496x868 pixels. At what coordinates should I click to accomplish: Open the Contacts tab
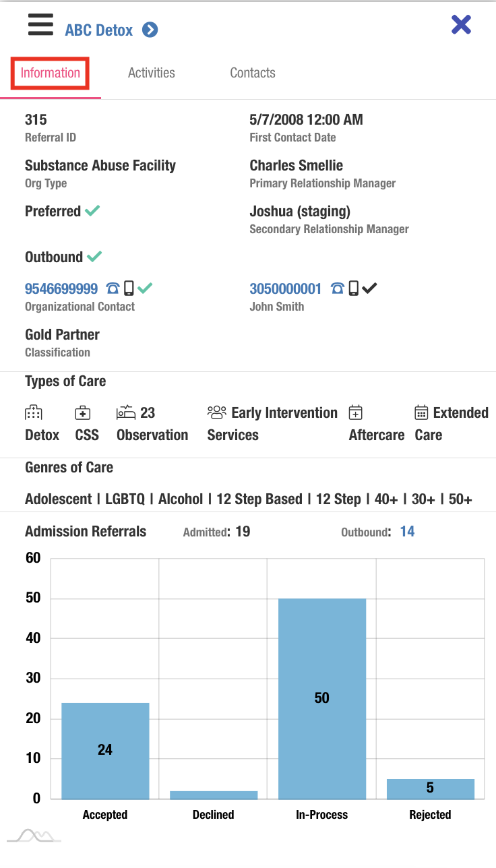click(253, 73)
